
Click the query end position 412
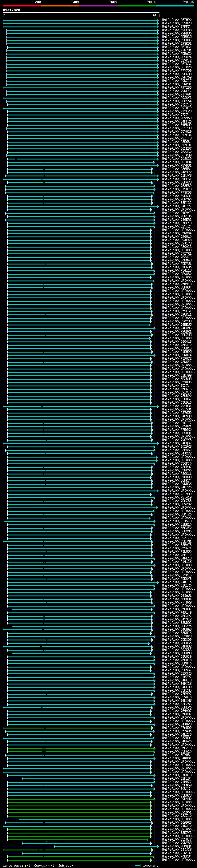click(x=155, y=15)
